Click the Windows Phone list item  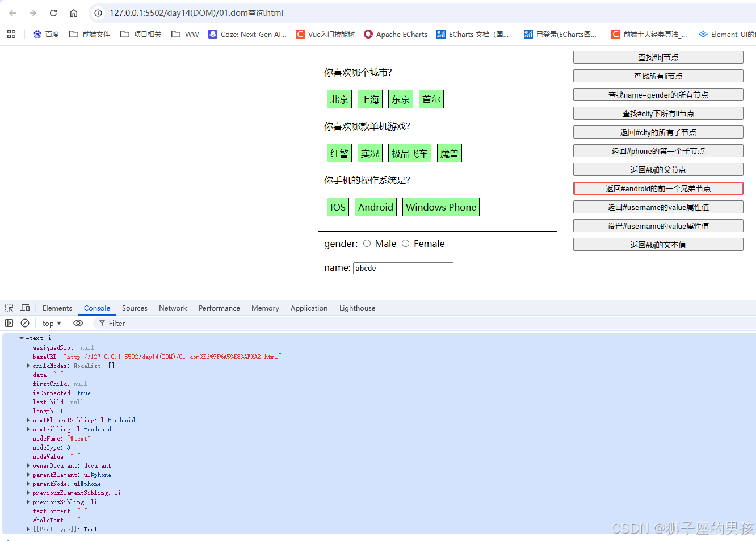[441, 207]
